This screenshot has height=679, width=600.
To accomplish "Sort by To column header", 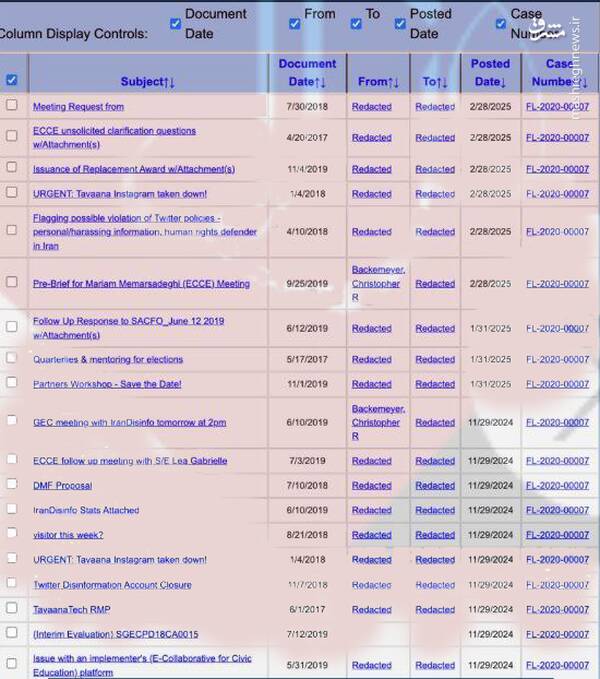I will (434, 81).
